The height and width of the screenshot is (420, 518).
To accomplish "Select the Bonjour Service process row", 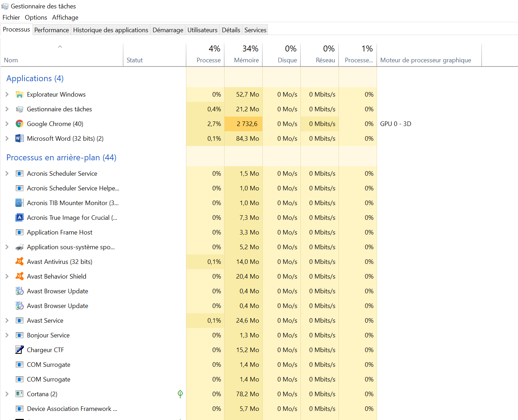I will [x=48, y=335].
